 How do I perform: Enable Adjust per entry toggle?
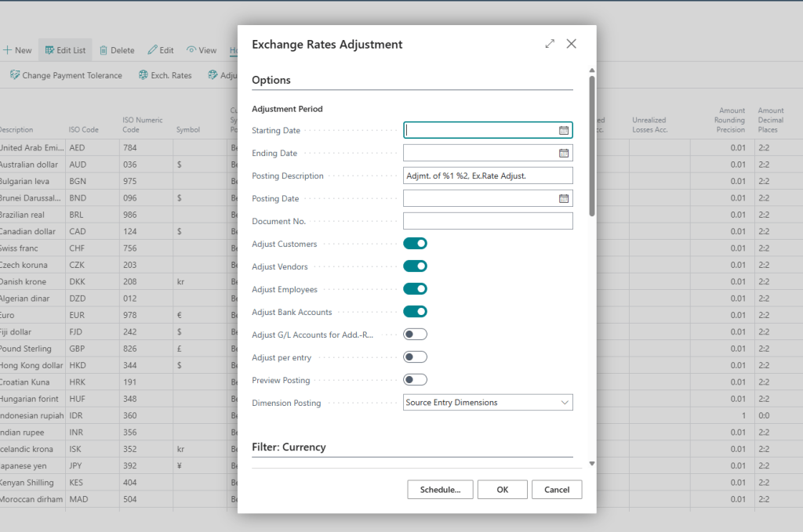click(x=415, y=357)
